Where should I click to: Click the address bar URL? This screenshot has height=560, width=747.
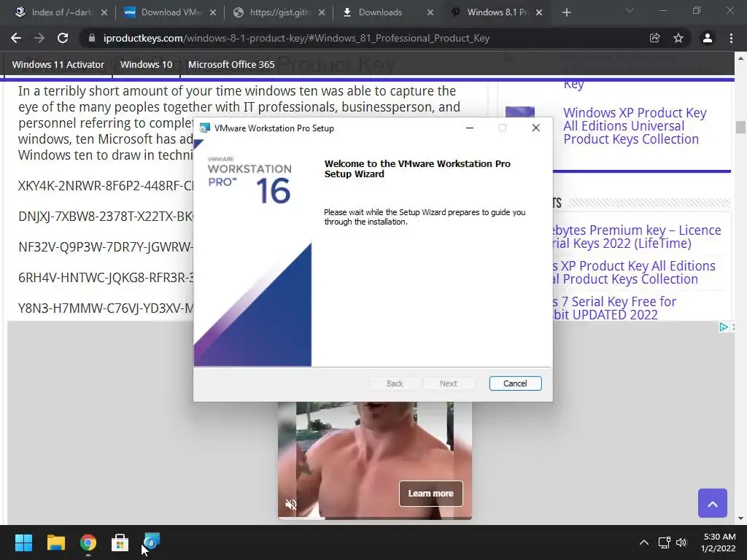(x=296, y=38)
